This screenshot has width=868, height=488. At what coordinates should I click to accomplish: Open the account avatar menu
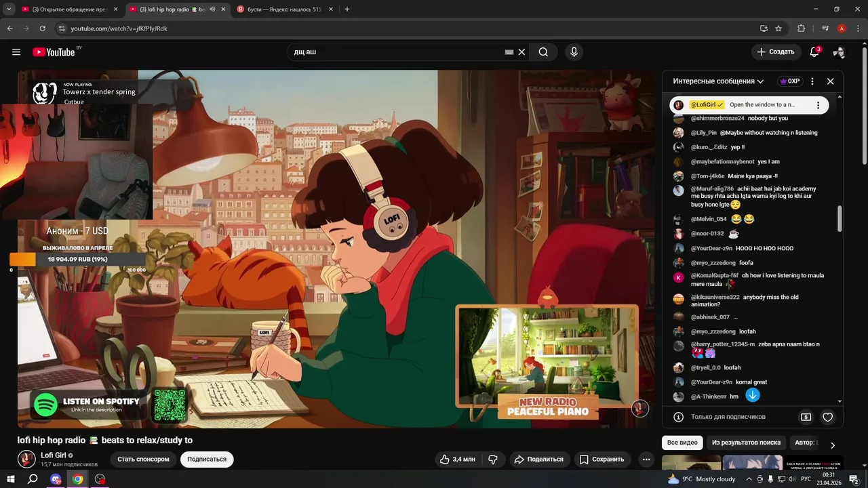click(839, 52)
